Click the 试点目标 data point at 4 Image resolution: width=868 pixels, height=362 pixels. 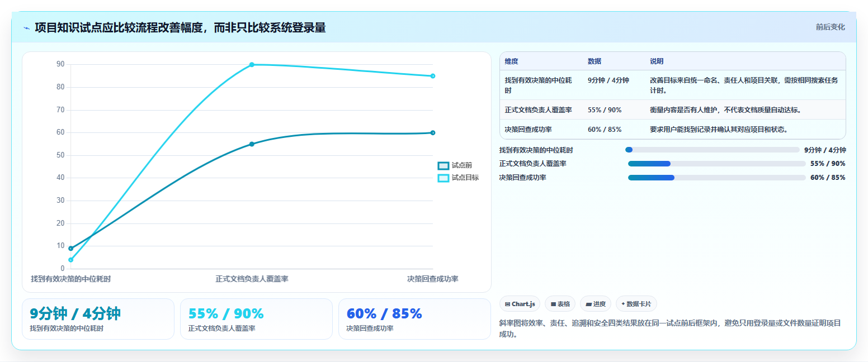70,260
